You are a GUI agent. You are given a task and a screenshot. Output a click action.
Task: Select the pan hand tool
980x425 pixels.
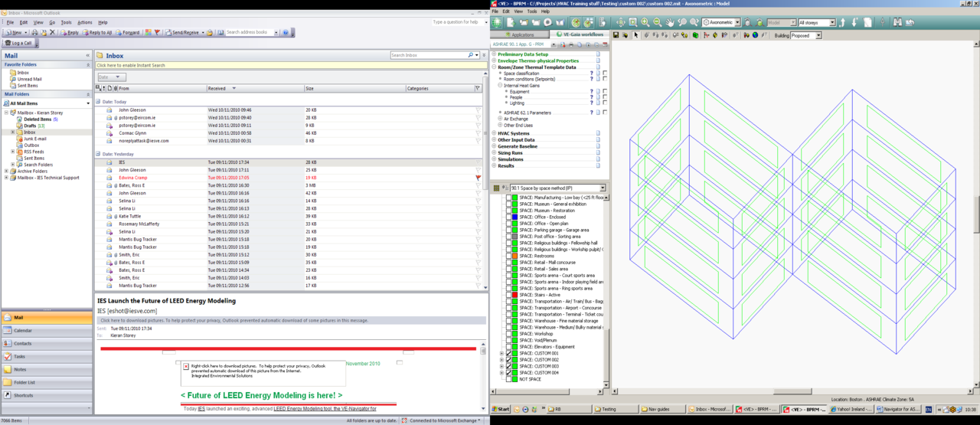[x=670, y=23]
